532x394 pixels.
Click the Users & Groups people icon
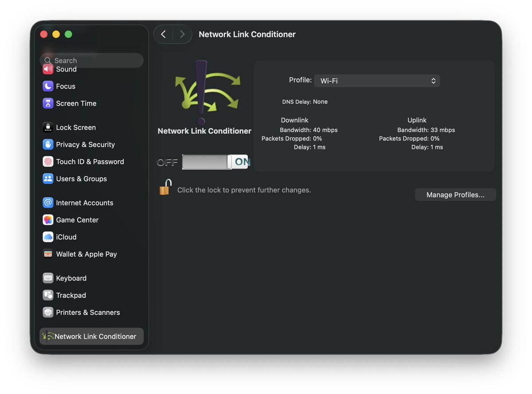[48, 179]
